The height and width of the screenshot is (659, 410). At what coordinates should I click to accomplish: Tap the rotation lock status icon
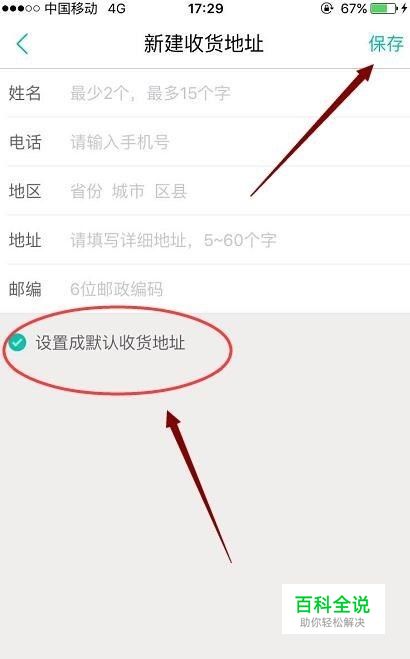326,8
